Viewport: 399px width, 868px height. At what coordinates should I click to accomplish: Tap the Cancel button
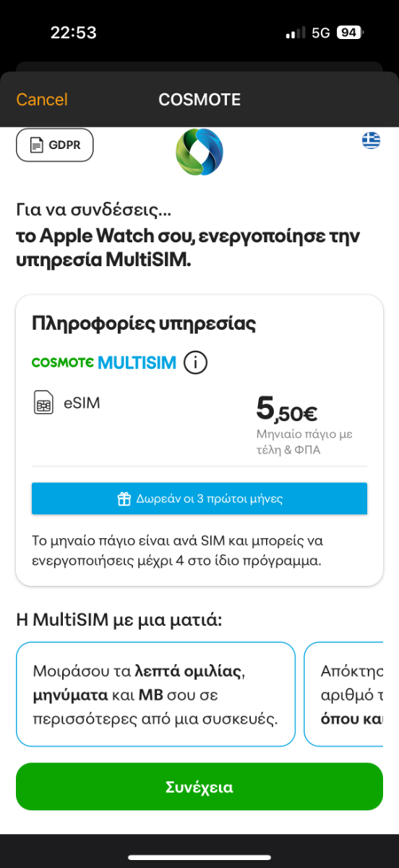42,100
